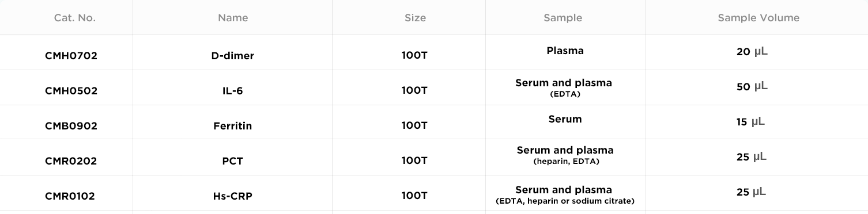
Task: Select catalog number CMR0102
Action: pyautogui.click(x=70, y=196)
